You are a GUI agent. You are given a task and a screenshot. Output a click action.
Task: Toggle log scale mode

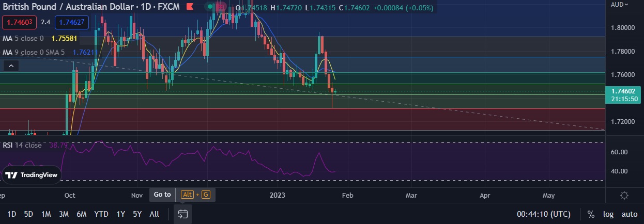608,214
